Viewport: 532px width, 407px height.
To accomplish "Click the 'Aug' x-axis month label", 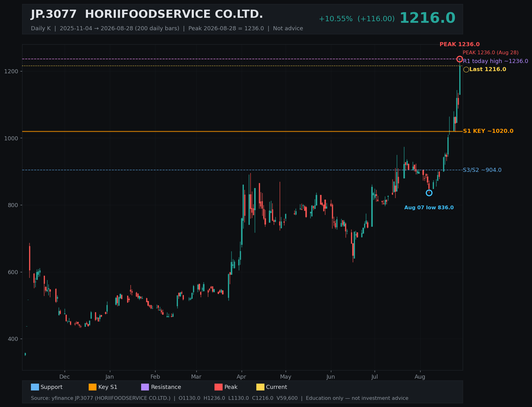I will (420, 377).
